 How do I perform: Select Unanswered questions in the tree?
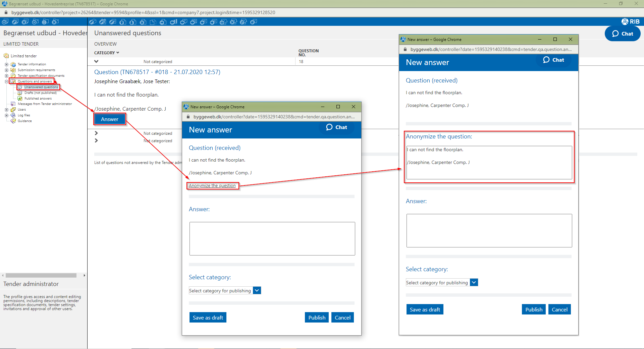click(41, 87)
